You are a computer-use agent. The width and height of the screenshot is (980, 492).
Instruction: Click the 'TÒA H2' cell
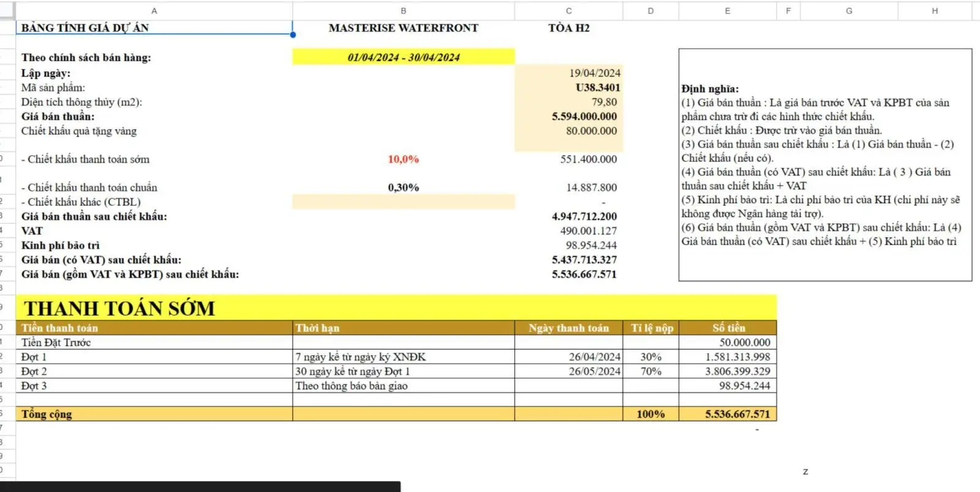tap(569, 28)
